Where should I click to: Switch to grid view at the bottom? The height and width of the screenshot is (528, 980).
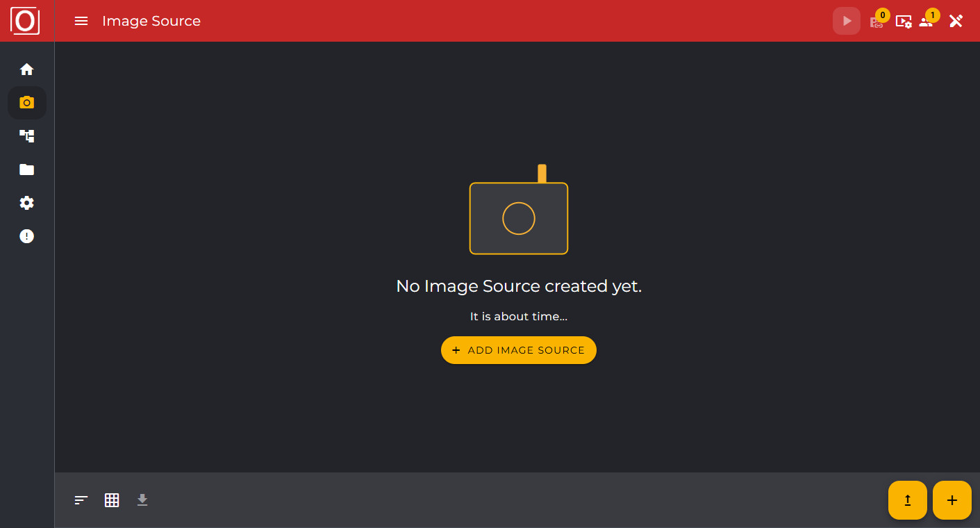(112, 500)
